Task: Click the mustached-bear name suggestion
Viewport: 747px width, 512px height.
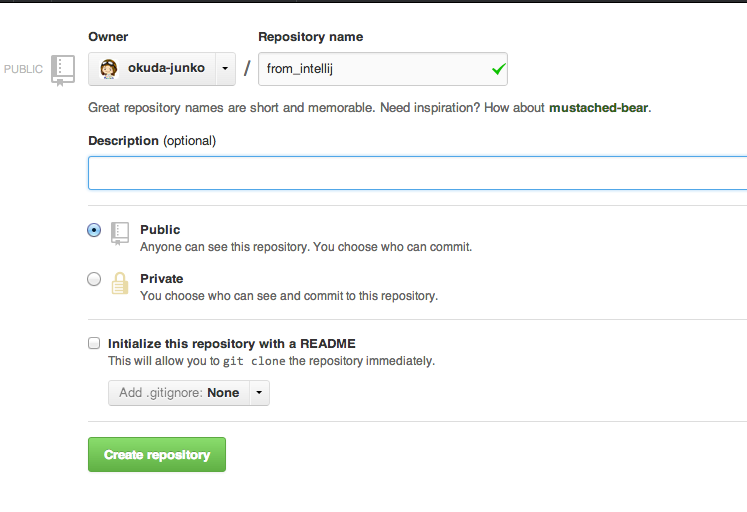Action: pyautogui.click(x=598, y=107)
